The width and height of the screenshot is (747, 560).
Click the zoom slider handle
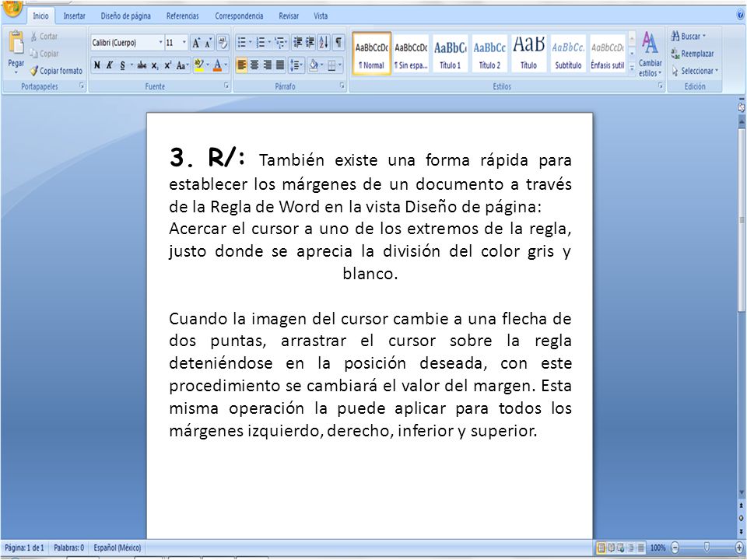click(x=707, y=548)
